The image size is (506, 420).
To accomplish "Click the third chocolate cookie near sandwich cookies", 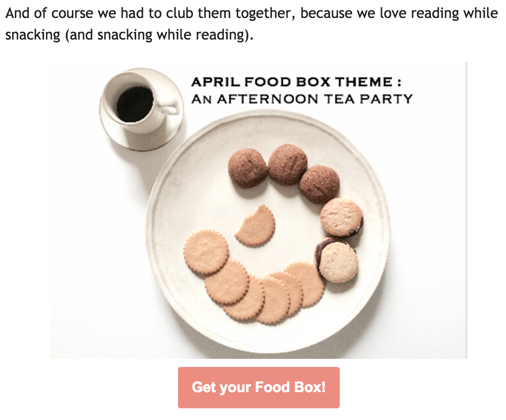I will [319, 184].
